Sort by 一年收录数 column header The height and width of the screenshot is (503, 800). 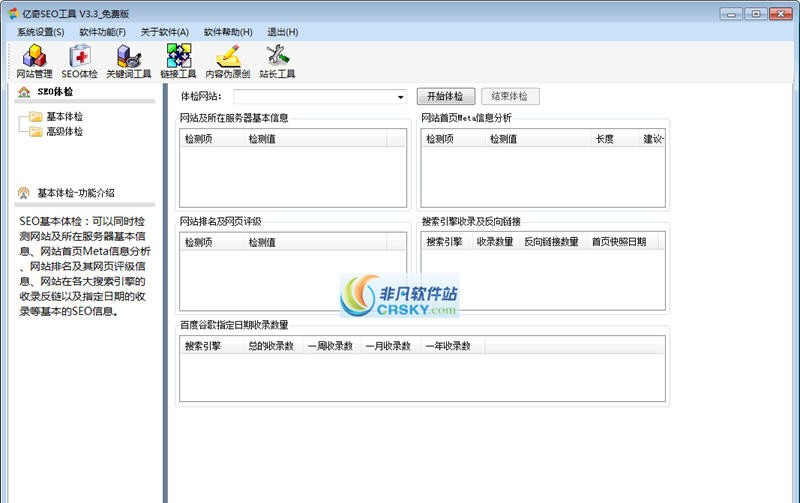452,346
